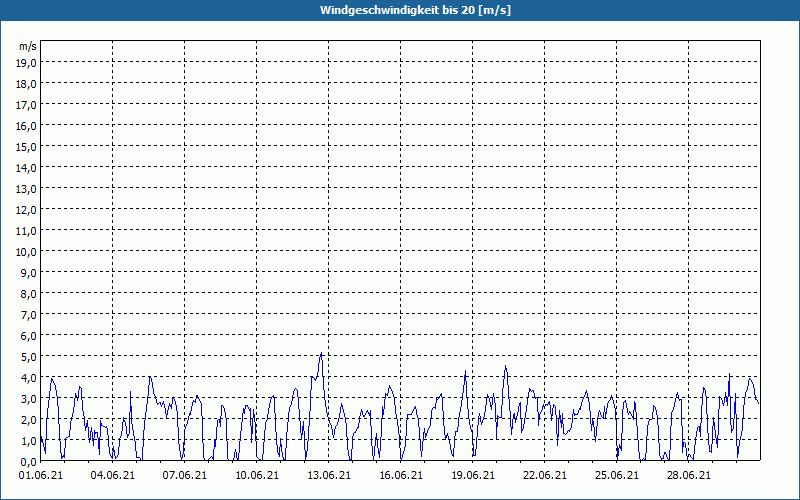Click the 13.06.21 date label

pos(329,476)
